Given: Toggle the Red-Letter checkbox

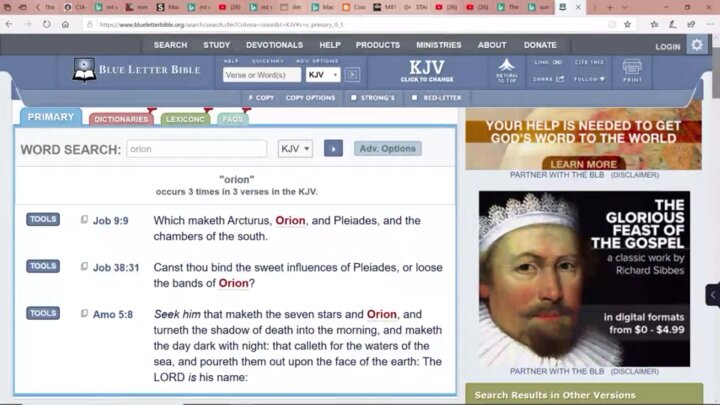Looking at the screenshot, I should 413,98.
